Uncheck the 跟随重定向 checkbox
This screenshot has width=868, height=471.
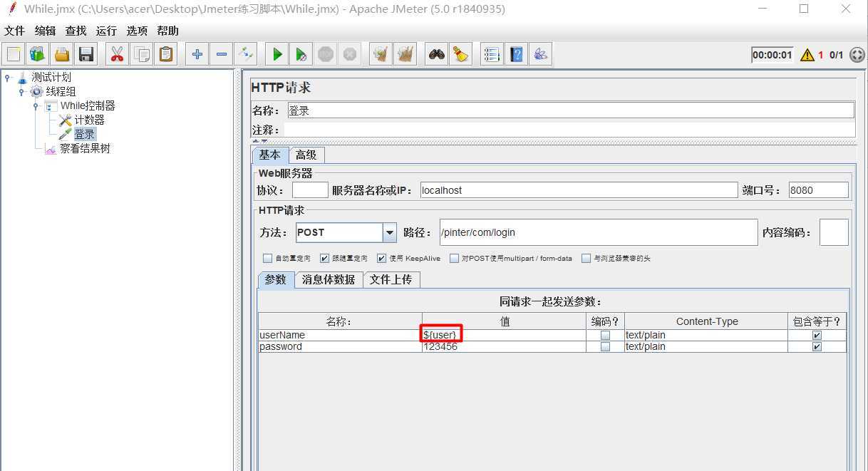pos(325,259)
